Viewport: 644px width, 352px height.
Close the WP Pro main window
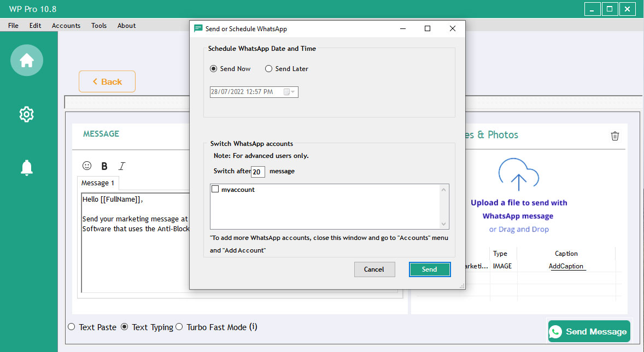pyautogui.click(x=627, y=9)
